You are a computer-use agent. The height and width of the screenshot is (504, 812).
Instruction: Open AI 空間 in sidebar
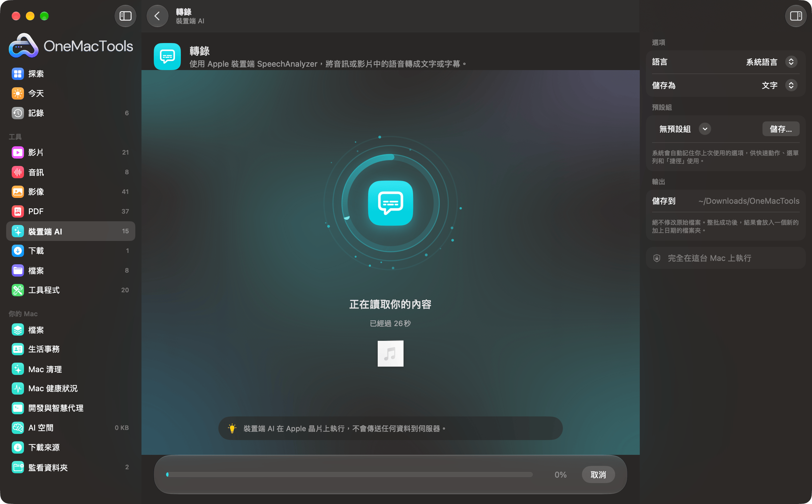tap(70, 428)
